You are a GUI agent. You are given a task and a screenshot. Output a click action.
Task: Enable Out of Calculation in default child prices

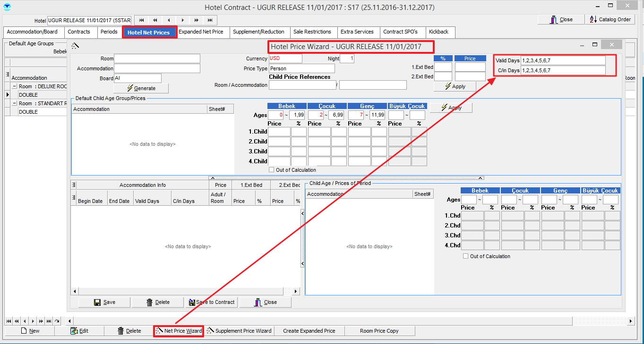(x=271, y=170)
